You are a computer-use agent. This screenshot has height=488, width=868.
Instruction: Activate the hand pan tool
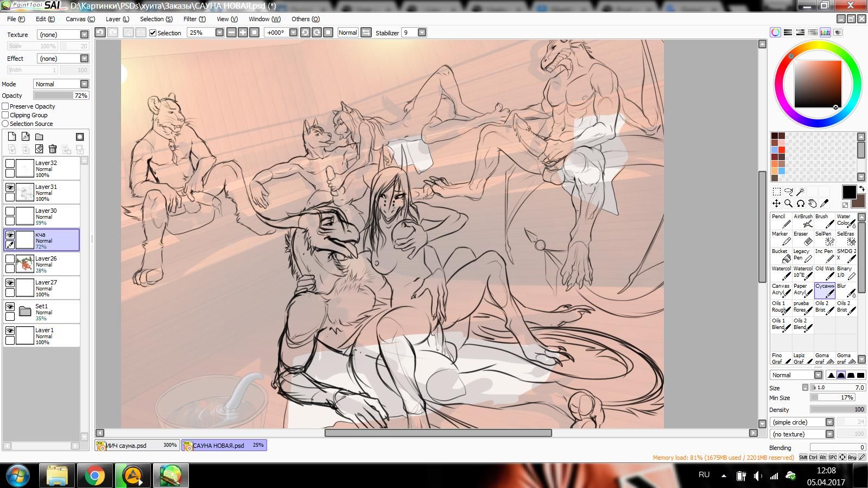point(813,204)
